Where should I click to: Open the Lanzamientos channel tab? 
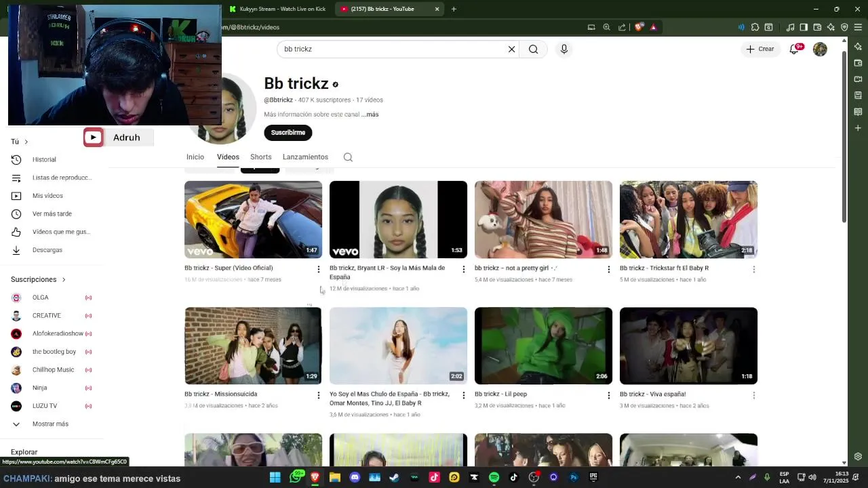pyautogui.click(x=305, y=157)
